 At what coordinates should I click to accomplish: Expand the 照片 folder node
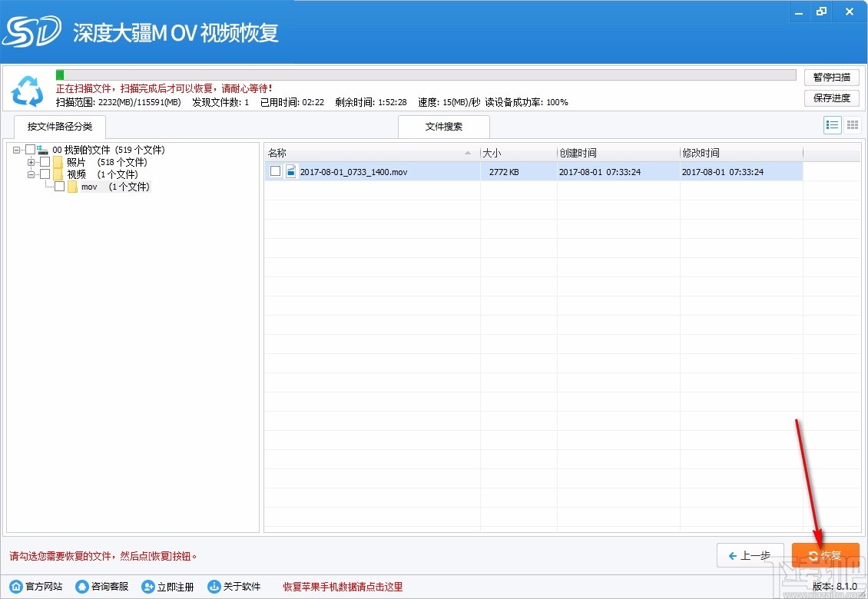point(31,162)
